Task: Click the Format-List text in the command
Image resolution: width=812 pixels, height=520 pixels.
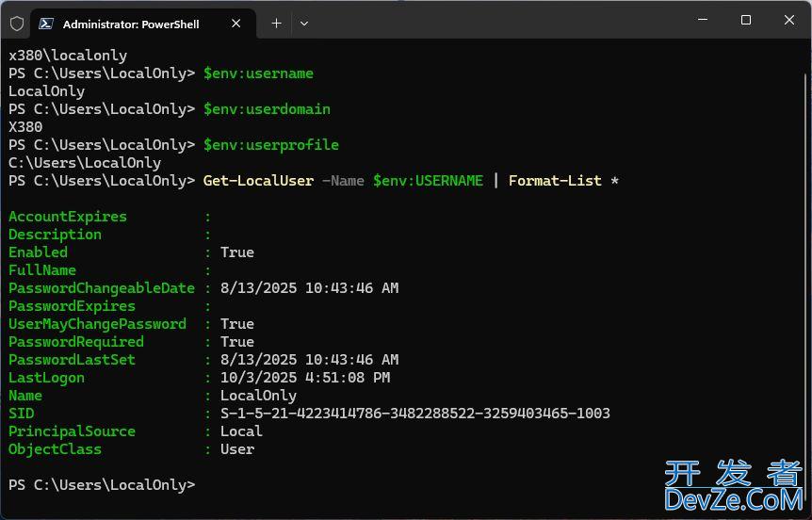Action: (555, 181)
